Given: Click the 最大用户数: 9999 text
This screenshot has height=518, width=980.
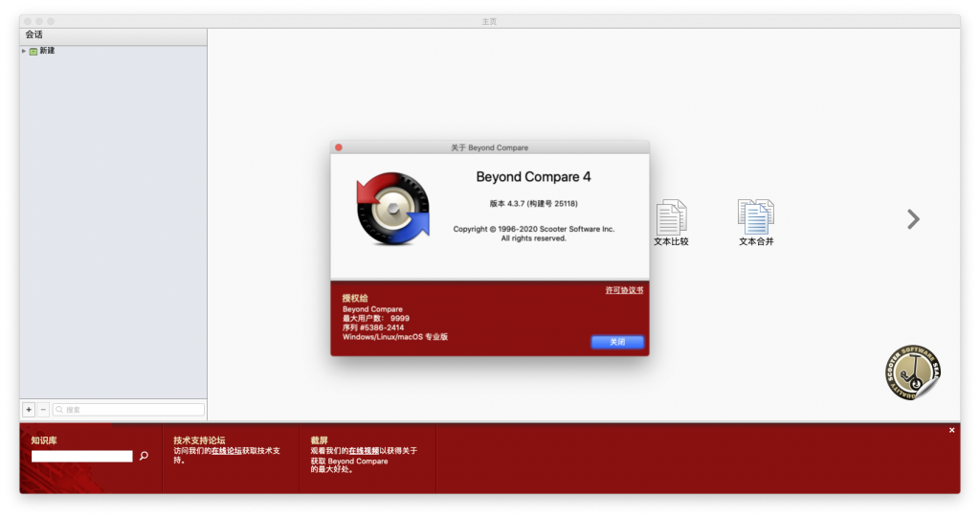Looking at the screenshot, I should click(x=375, y=318).
